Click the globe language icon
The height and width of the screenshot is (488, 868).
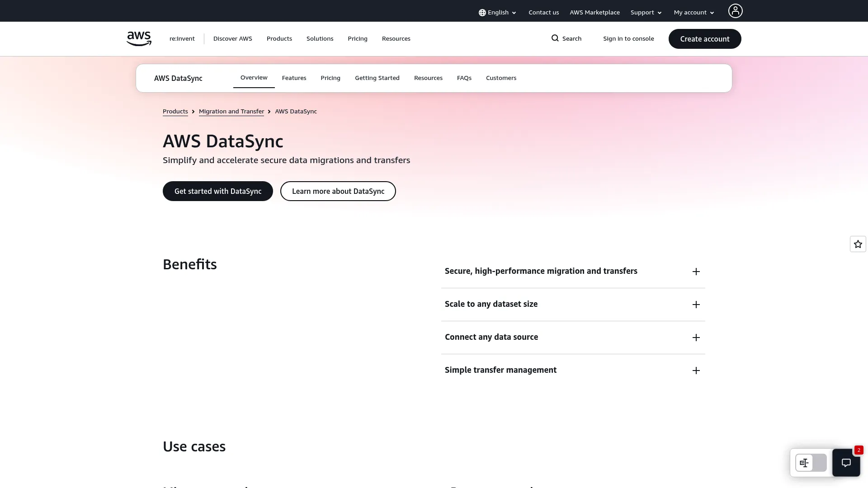pyautogui.click(x=482, y=13)
